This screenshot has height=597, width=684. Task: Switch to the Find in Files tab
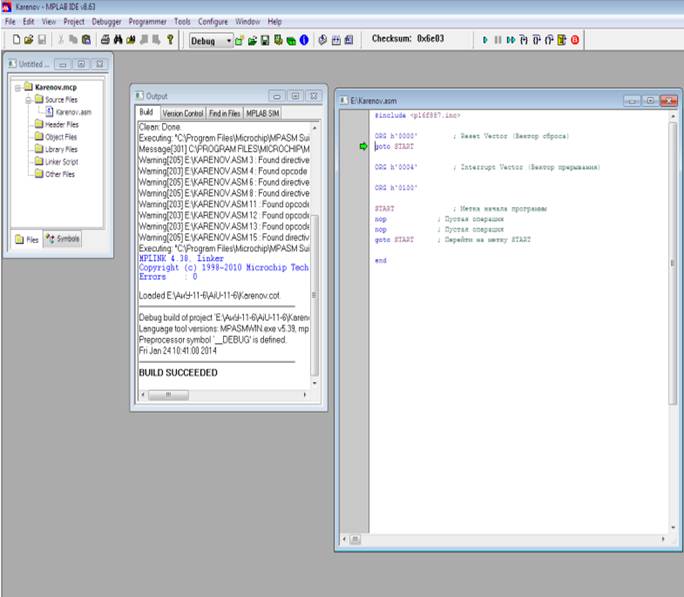click(225, 113)
